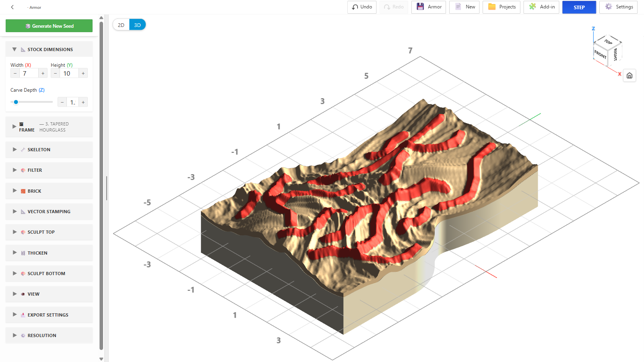Adjust the Carve Depth slider handle
The image size is (644, 362).
pyautogui.click(x=16, y=102)
